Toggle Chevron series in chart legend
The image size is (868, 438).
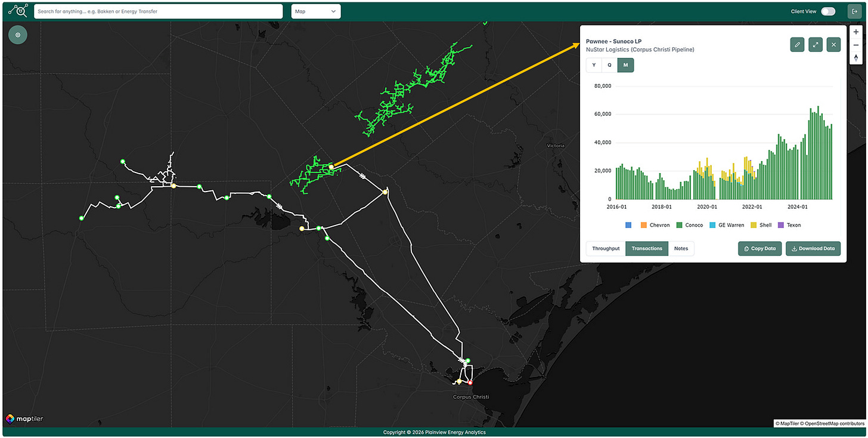(x=655, y=225)
